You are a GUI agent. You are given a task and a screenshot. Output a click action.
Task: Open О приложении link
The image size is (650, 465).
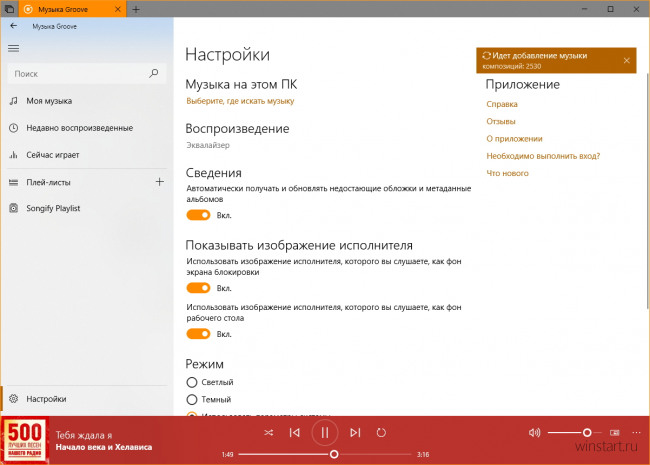coord(514,139)
